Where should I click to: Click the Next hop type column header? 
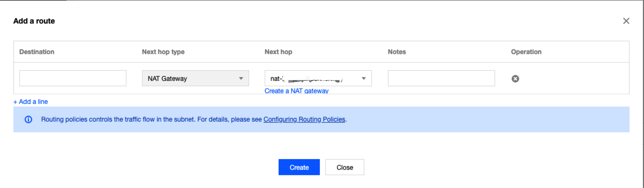click(x=163, y=52)
